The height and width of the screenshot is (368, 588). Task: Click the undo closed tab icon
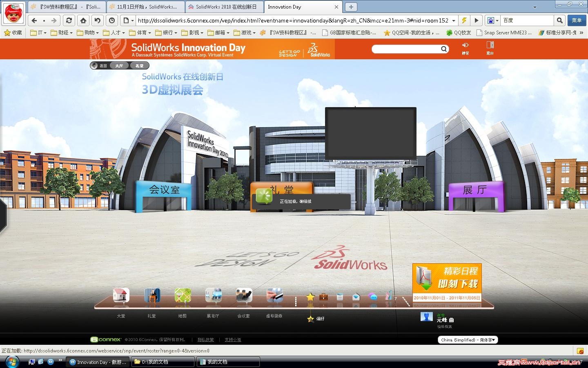click(x=97, y=20)
